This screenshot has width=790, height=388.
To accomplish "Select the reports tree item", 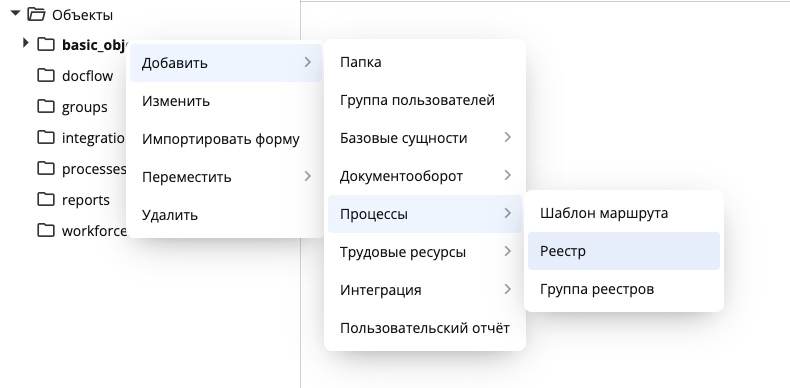I will pos(86,200).
